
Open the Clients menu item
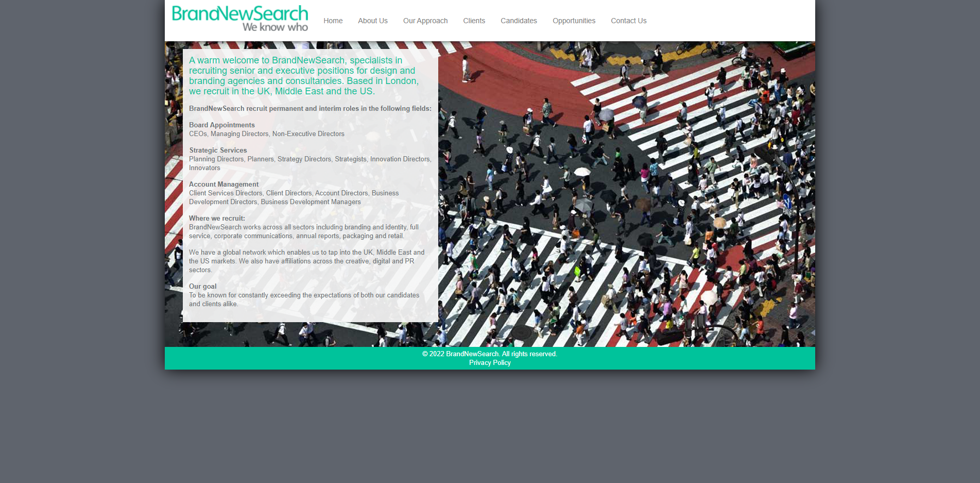click(x=474, y=21)
